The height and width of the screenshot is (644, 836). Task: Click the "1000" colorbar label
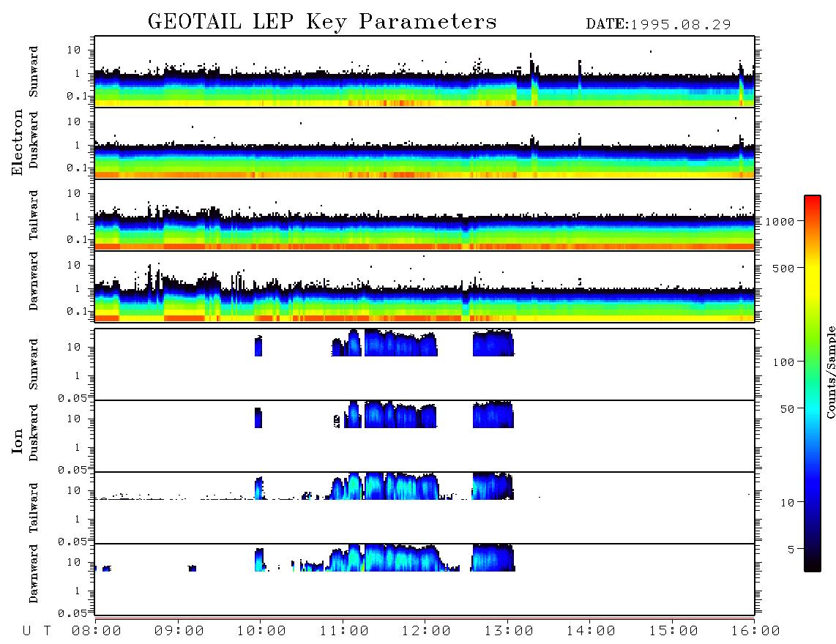pyautogui.click(x=780, y=222)
